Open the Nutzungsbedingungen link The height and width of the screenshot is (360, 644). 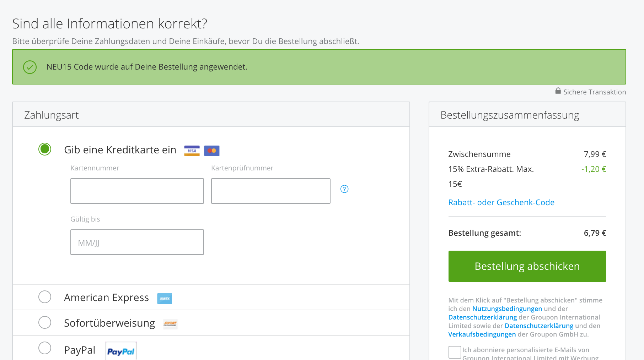click(x=507, y=309)
